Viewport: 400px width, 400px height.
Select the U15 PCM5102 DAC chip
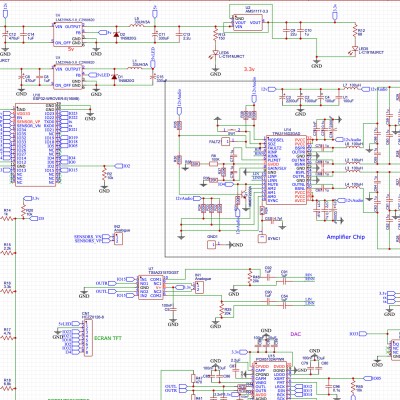[x=271, y=381]
